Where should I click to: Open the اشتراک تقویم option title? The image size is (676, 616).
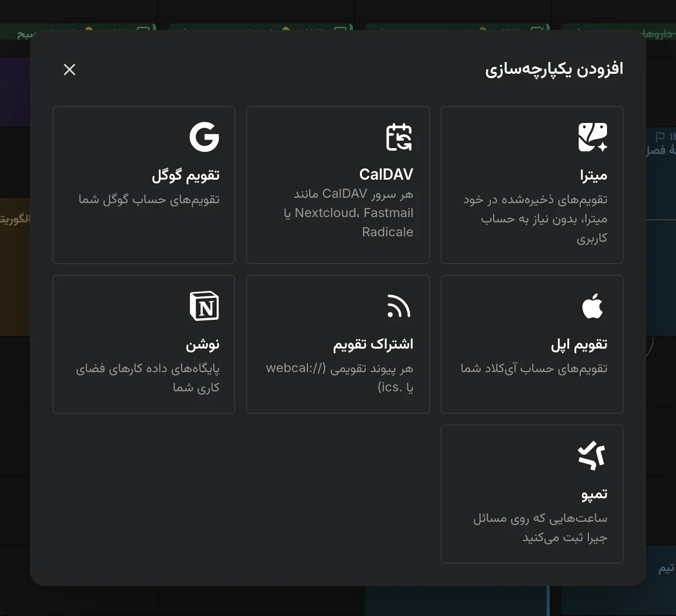[x=373, y=344]
